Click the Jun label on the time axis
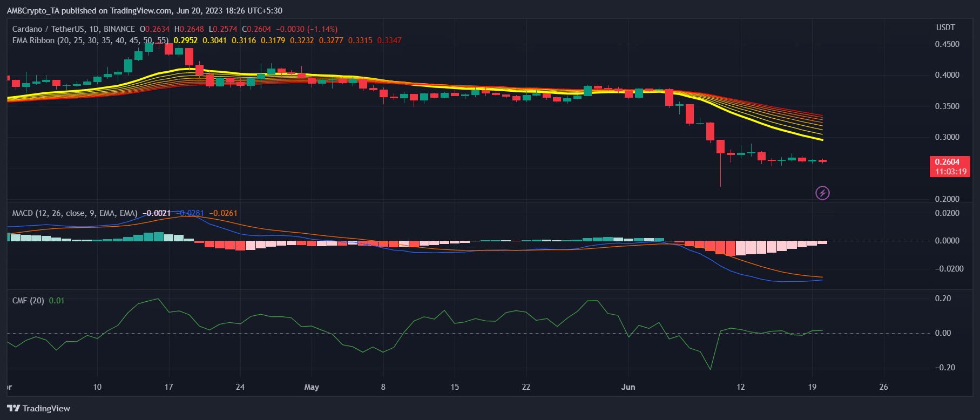The height and width of the screenshot is (420, 980). tap(628, 387)
